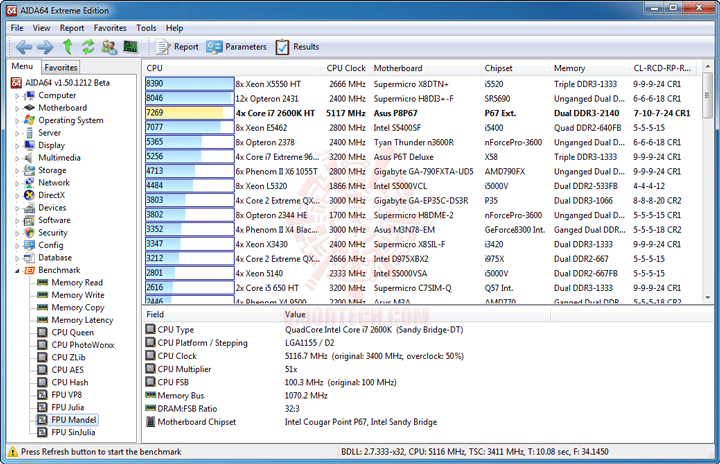Sort by the CPU column header

(232, 68)
